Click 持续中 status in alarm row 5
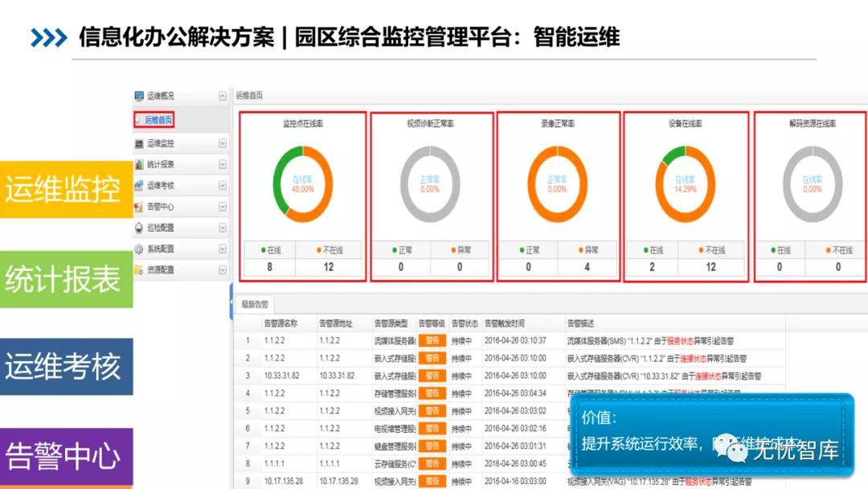This screenshot has width=868, height=489. pyautogui.click(x=461, y=412)
